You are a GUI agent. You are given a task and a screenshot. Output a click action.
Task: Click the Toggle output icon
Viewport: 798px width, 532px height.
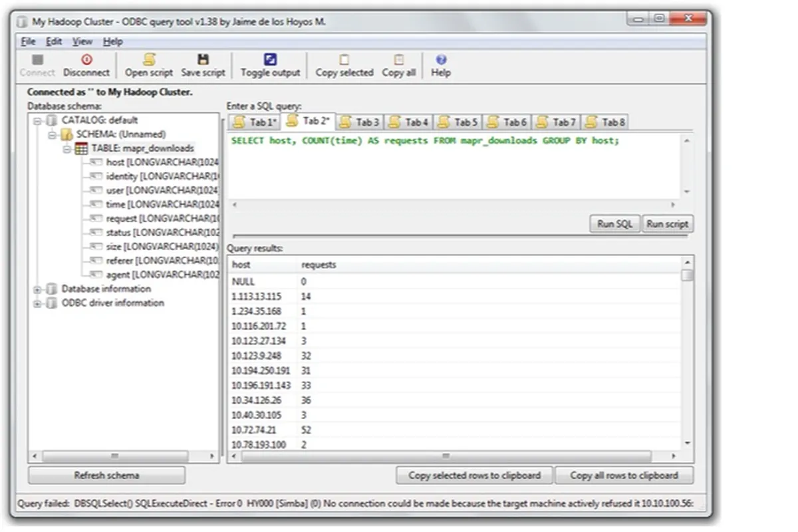(x=271, y=60)
